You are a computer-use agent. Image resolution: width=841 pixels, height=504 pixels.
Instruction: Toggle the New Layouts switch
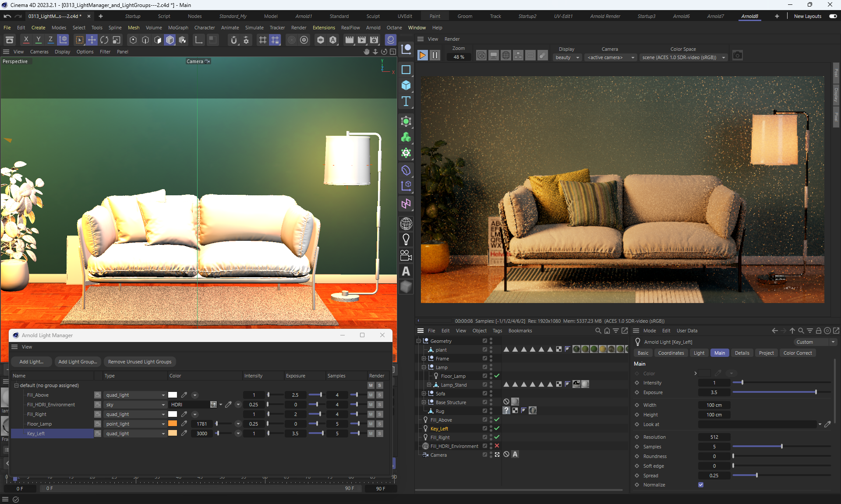point(833,16)
